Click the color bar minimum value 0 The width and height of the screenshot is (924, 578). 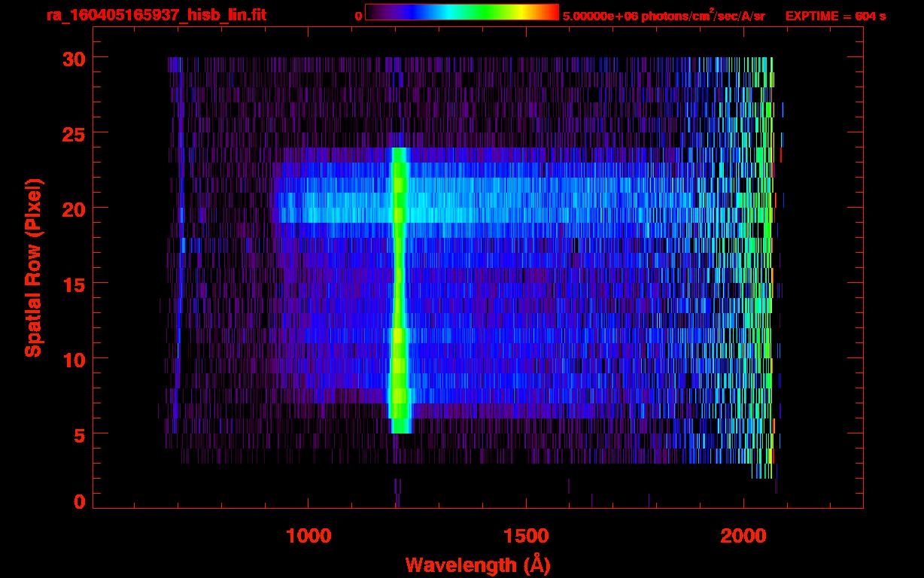point(359,15)
